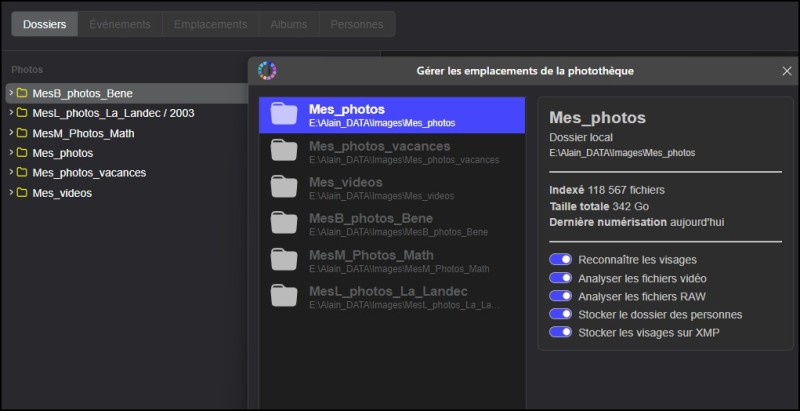Open the Albums tab
The width and height of the screenshot is (800, 411).
click(289, 24)
